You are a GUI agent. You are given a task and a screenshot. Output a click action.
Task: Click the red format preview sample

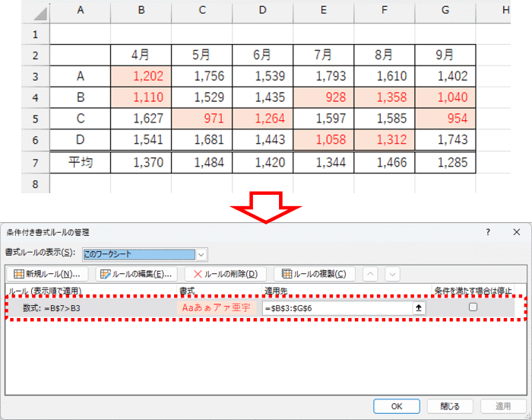[215, 307]
